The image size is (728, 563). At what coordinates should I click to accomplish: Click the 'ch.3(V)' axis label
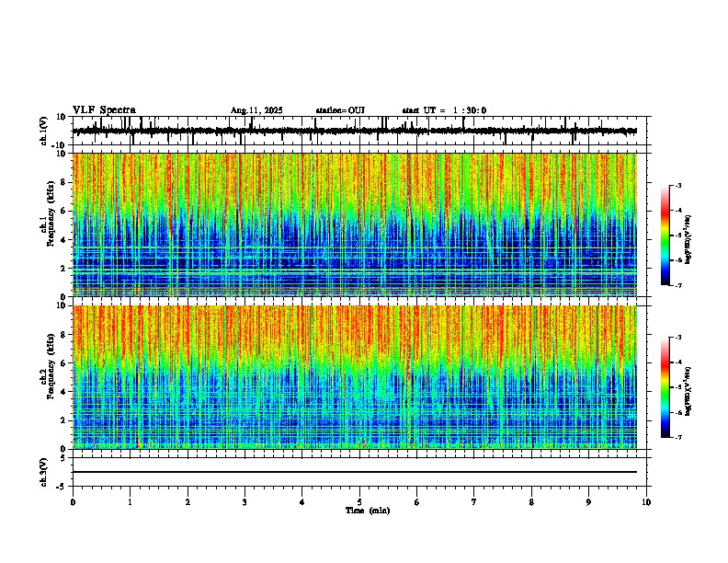[x=44, y=472]
